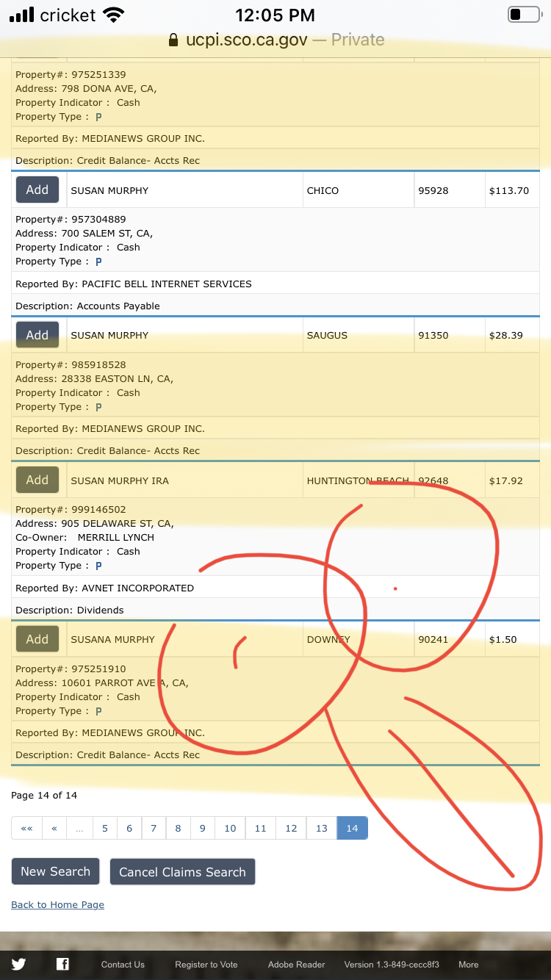Select Co-Owner MERRILL LYNCH text
The image size is (551, 980).
[x=85, y=537]
